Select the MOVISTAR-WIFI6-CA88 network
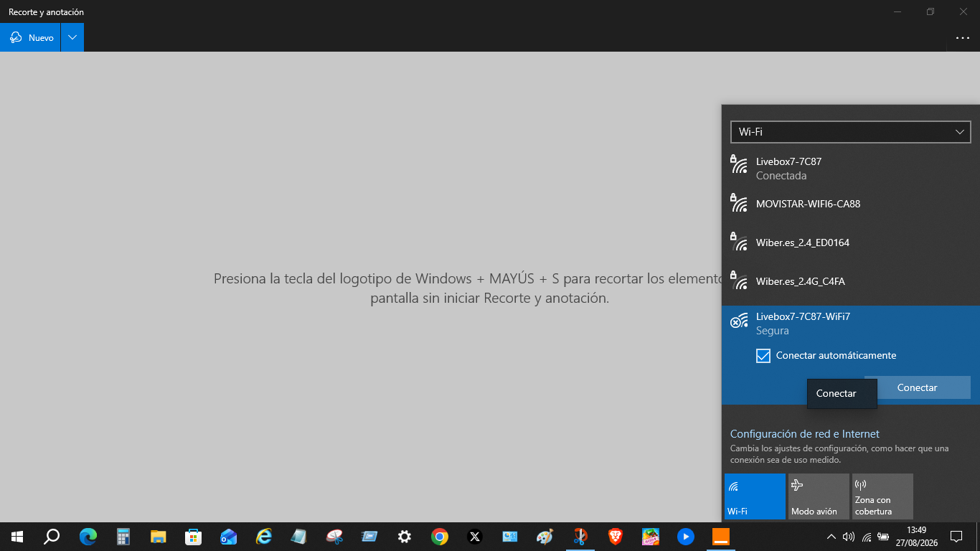Screen dimensions: 980x551 coord(851,204)
